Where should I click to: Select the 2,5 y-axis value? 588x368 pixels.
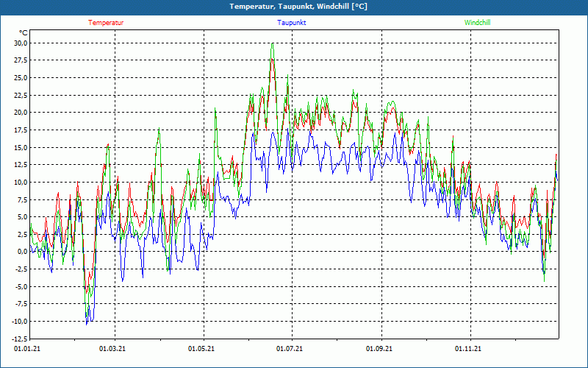coord(22,234)
